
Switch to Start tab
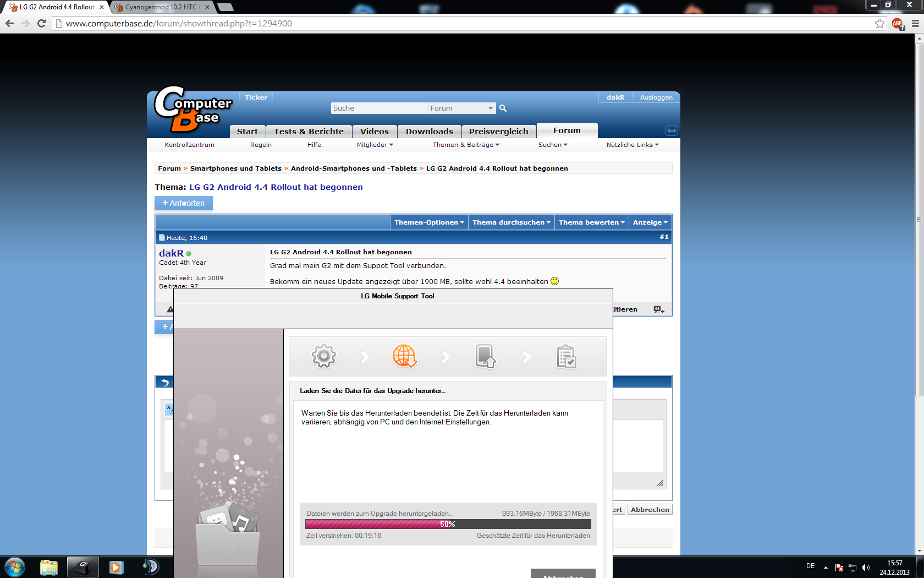(x=248, y=132)
